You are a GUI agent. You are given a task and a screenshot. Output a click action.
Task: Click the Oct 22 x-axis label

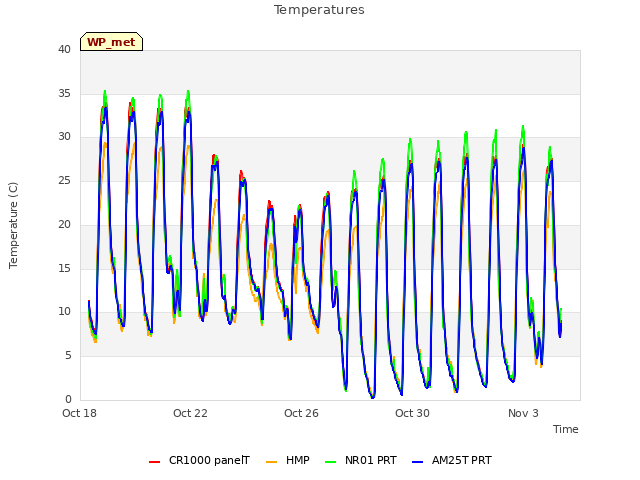click(190, 413)
